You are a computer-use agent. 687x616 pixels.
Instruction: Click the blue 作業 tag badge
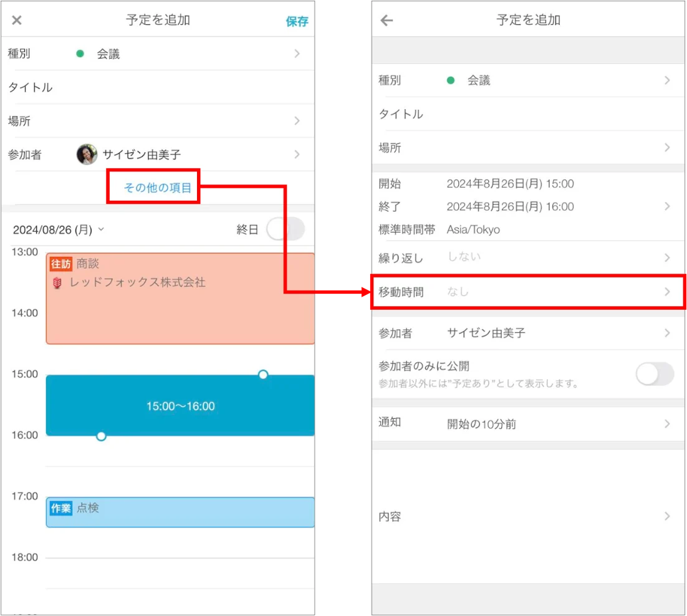pos(61,508)
